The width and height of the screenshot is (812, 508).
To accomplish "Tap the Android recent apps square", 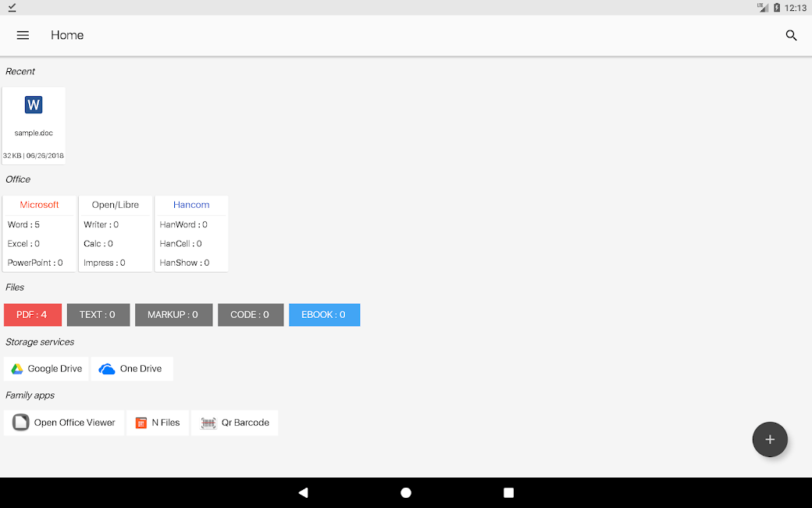I will tap(508, 492).
